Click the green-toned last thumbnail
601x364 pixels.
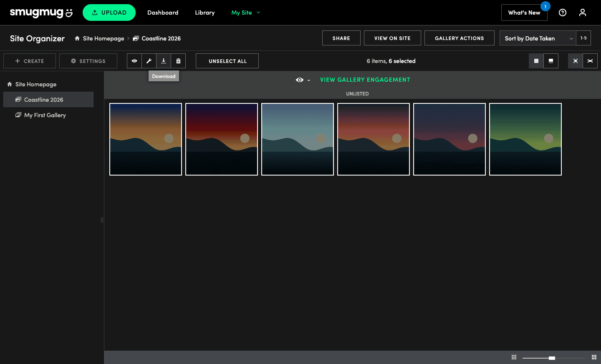point(525,139)
